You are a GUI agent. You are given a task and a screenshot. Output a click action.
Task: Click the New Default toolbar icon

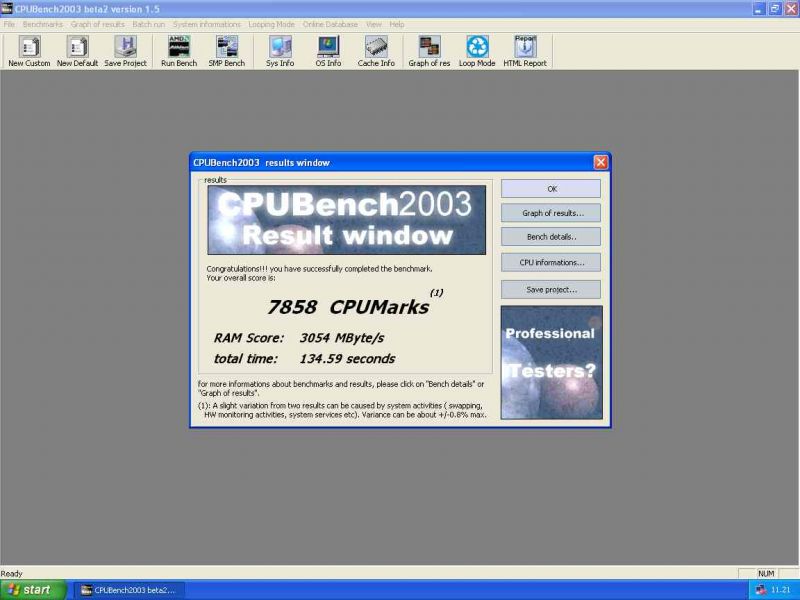pos(77,51)
